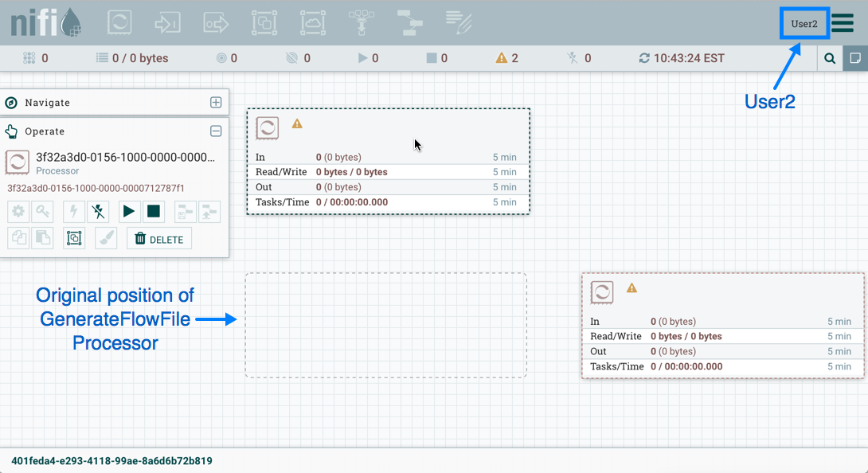Delete the selected processor

click(159, 239)
